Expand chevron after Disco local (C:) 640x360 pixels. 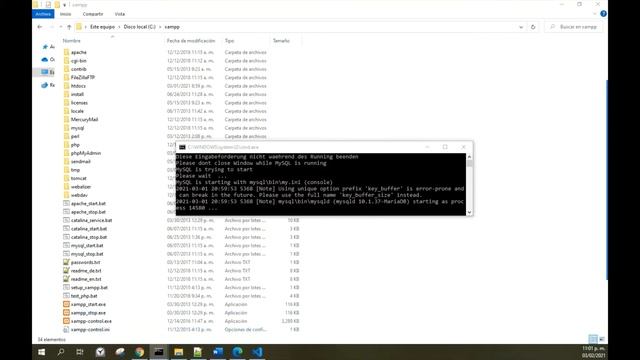[x=160, y=27]
